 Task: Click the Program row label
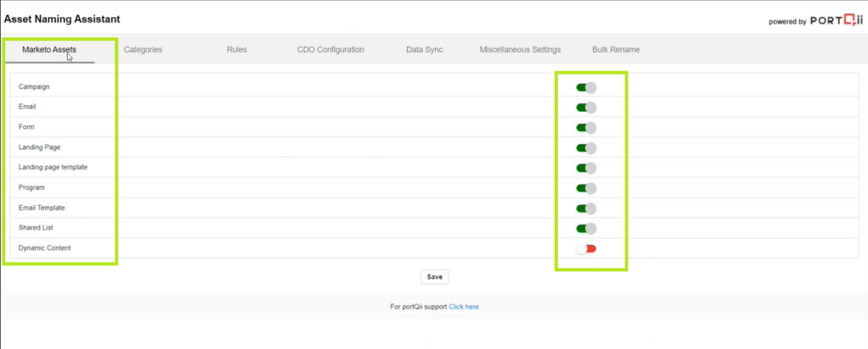tap(31, 187)
